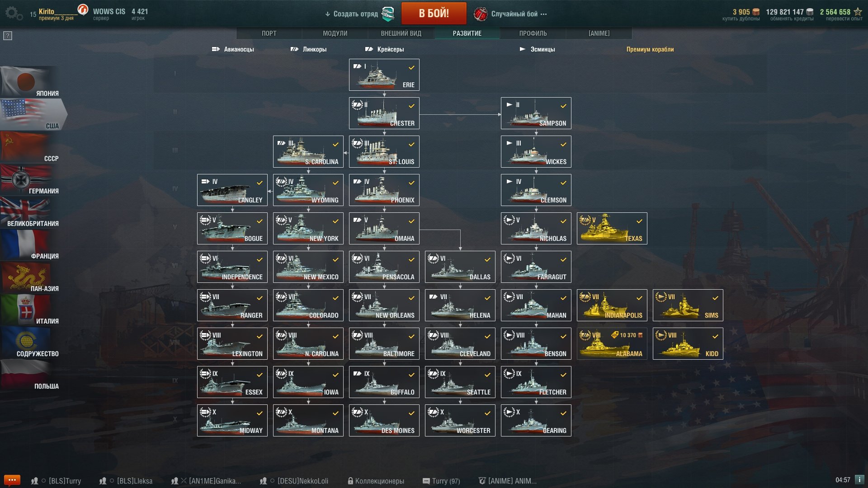
Task: Select the Des Moines cruiser tile
Action: (384, 421)
